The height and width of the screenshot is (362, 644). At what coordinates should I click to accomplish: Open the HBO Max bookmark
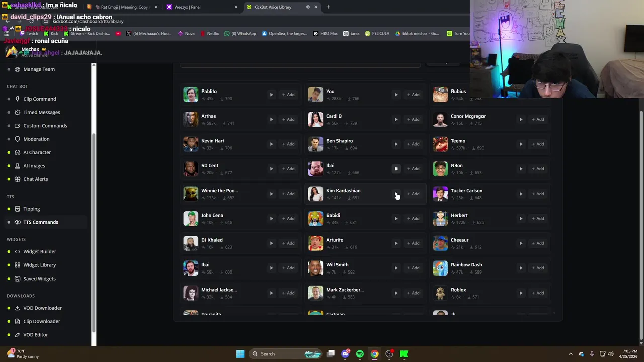coord(326,34)
